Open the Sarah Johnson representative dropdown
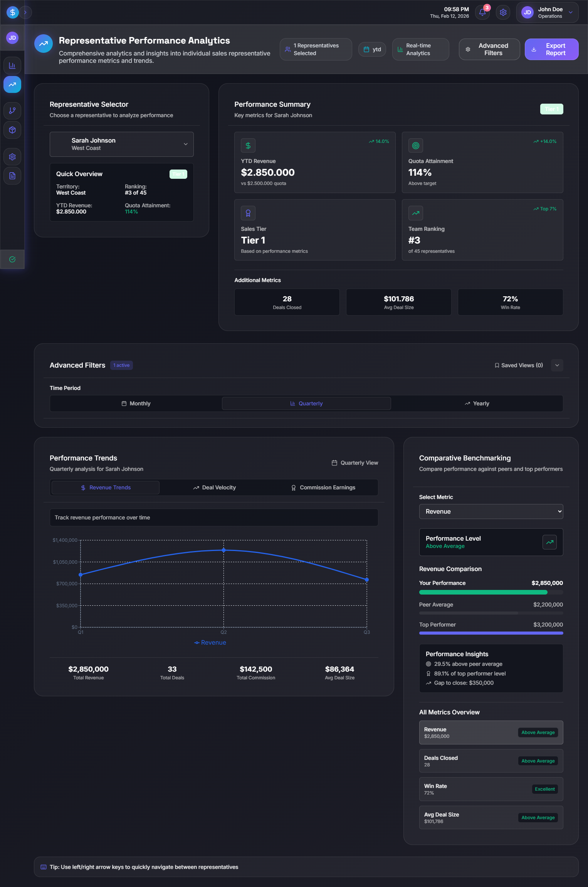 click(121, 144)
